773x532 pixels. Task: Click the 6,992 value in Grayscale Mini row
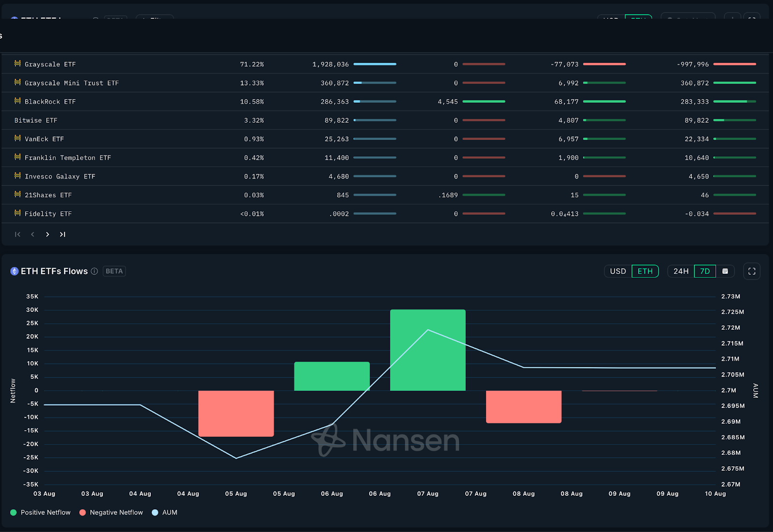pyautogui.click(x=569, y=83)
